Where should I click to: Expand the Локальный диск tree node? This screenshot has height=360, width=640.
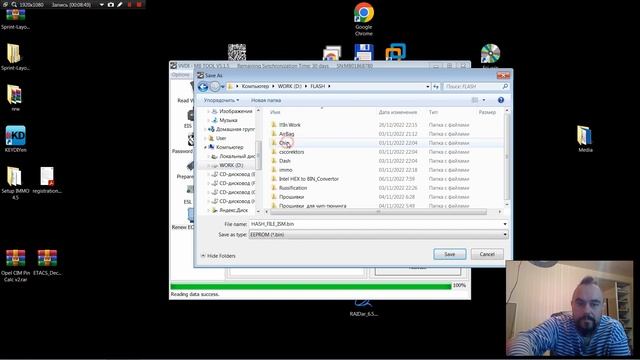pyautogui.click(x=209, y=156)
